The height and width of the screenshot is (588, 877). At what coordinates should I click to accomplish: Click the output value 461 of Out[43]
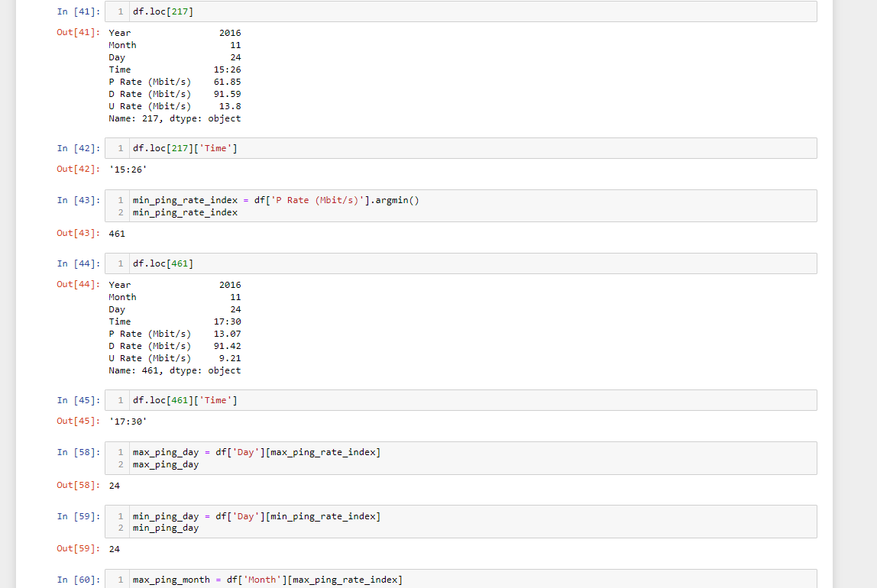(x=117, y=234)
